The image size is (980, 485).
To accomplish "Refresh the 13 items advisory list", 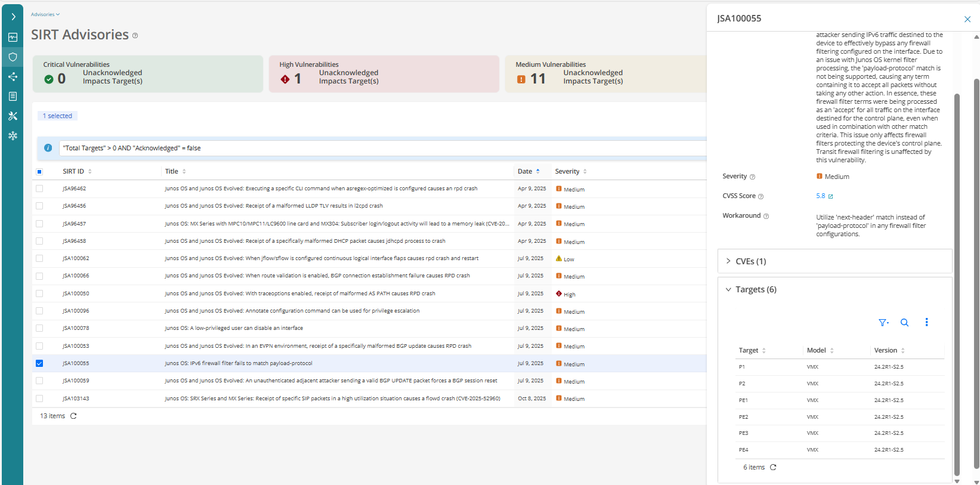I will [x=73, y=416].
